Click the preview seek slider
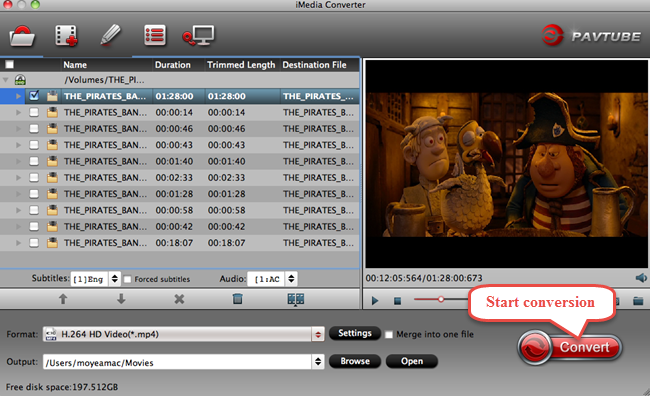 tap(441, 299)
